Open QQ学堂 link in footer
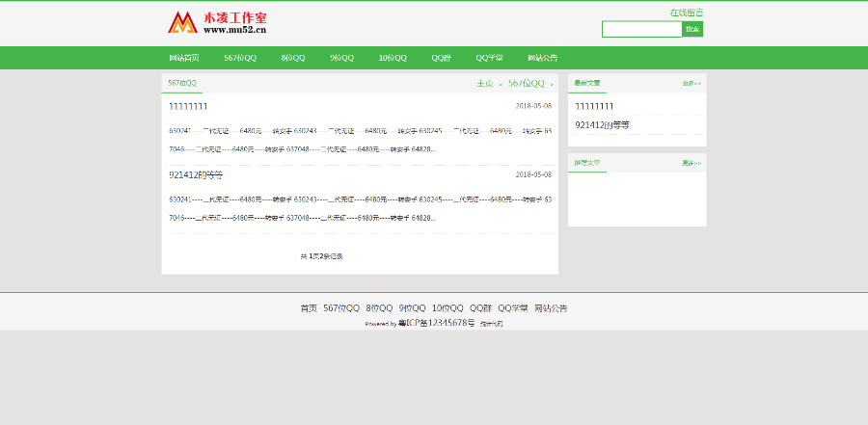The image size is (868, 425). [513, 308]
